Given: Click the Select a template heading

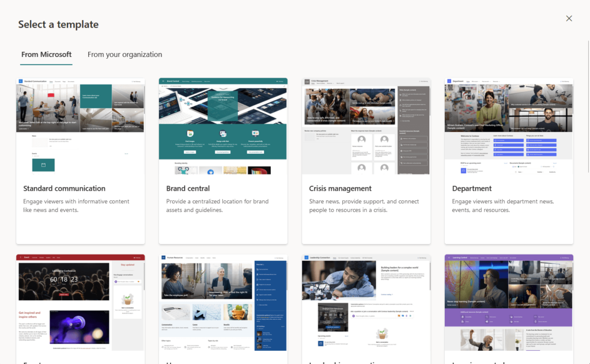Looking at the screenshot, I should pos(58,24).
